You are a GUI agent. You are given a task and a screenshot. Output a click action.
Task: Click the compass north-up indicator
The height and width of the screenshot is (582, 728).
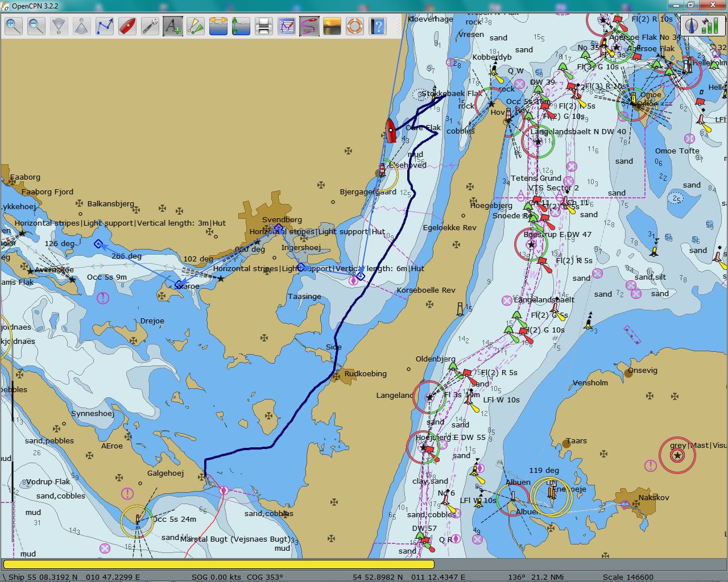(x=692, y=26)
